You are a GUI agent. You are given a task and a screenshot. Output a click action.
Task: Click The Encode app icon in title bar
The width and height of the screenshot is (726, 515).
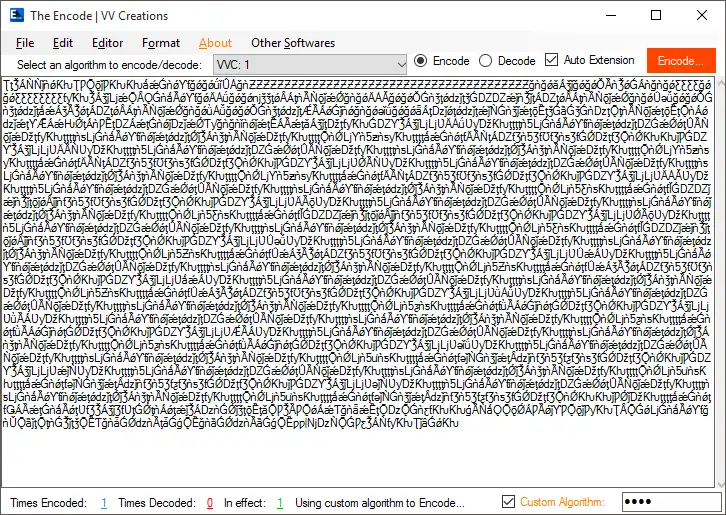[x=17, y=15]
